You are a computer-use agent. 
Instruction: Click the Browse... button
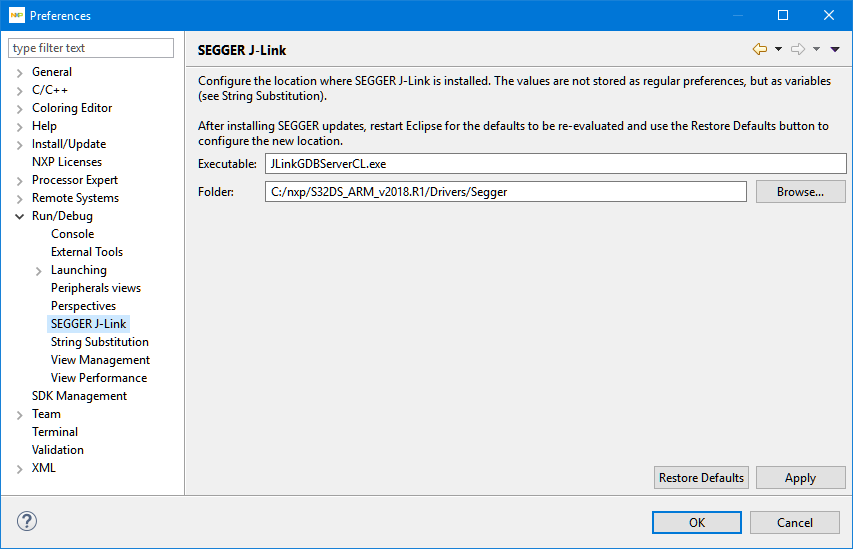point(799,192)
